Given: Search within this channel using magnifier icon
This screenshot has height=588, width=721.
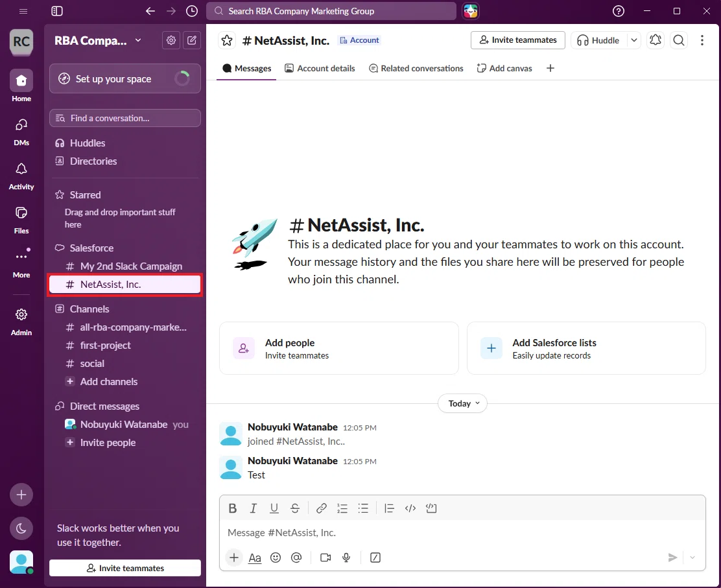Looking at the screenshot, I should coord(679,40).
